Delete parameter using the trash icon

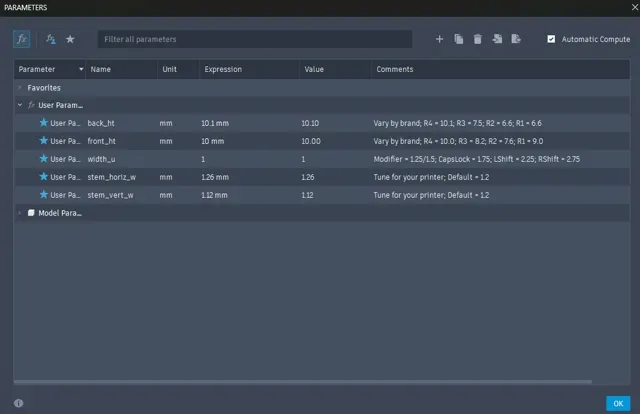(478, 39)
